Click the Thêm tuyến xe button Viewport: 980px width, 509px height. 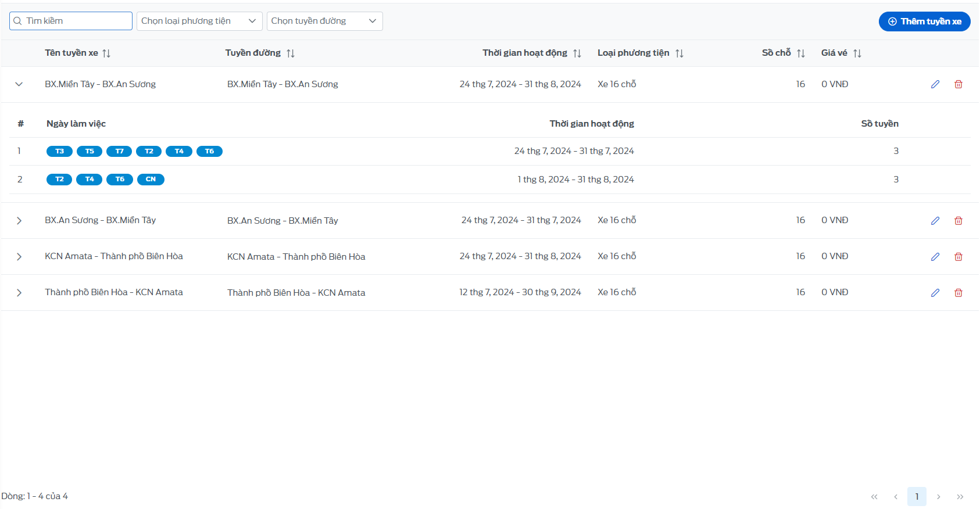pyautogui.click(x=925, y=21)
